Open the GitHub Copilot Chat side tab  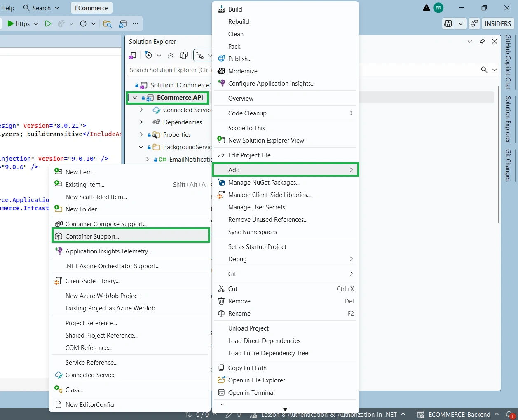click(x=508, y=62)
